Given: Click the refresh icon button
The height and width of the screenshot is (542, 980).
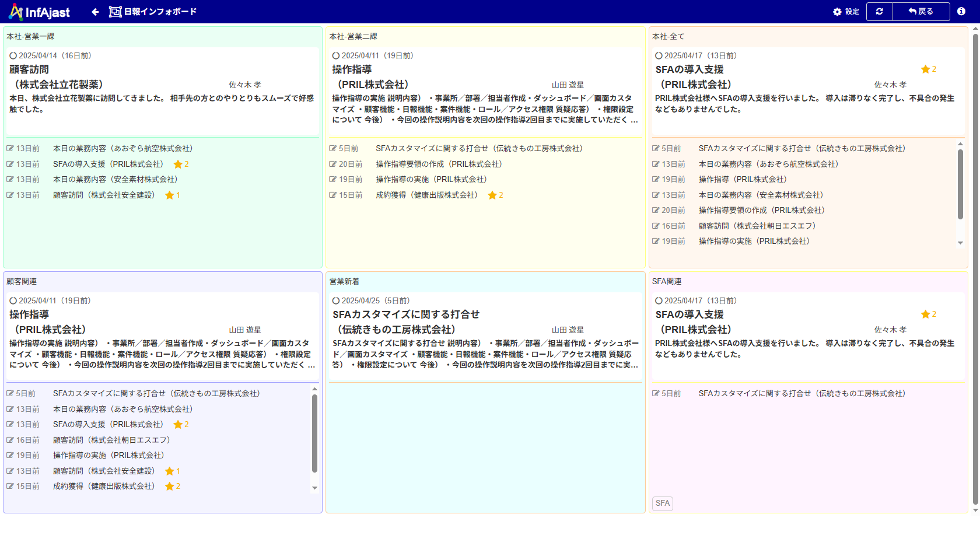Looking at the screenshot, I should 879,12.
